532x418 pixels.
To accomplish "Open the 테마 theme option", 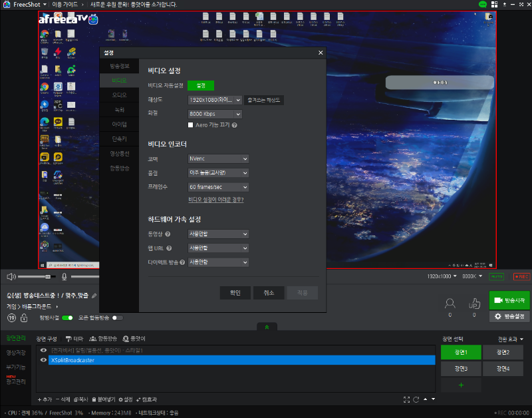I will point(74,339).
